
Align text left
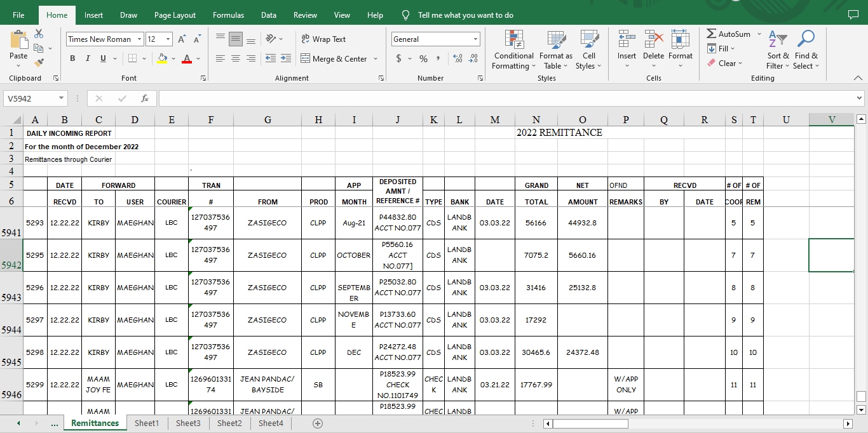(x=220, y=58)
